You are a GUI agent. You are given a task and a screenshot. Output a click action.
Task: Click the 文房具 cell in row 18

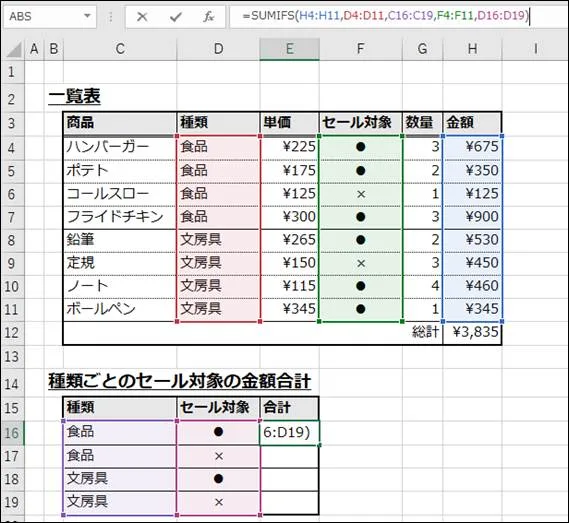tap(120, 479)
